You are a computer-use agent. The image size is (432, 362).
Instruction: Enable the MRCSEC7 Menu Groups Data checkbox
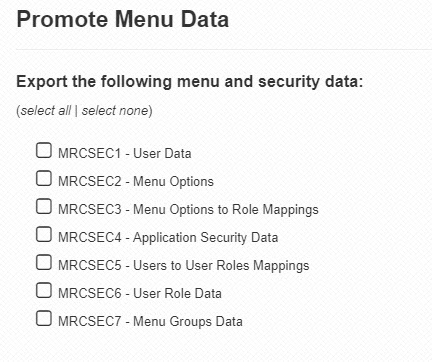(44, 318)
